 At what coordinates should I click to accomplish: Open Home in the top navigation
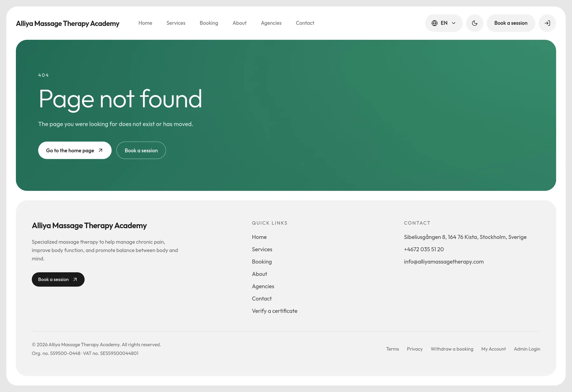tap(145, 23)
